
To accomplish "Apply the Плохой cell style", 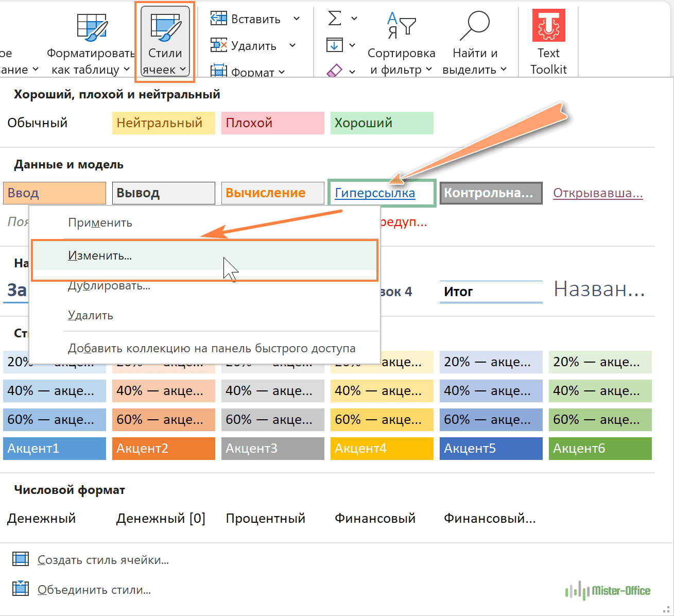I will 272,123.
